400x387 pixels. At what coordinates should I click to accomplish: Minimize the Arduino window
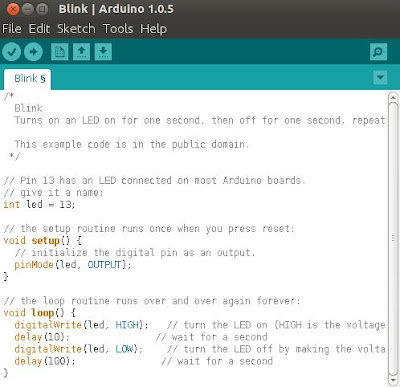click(28, 9)
